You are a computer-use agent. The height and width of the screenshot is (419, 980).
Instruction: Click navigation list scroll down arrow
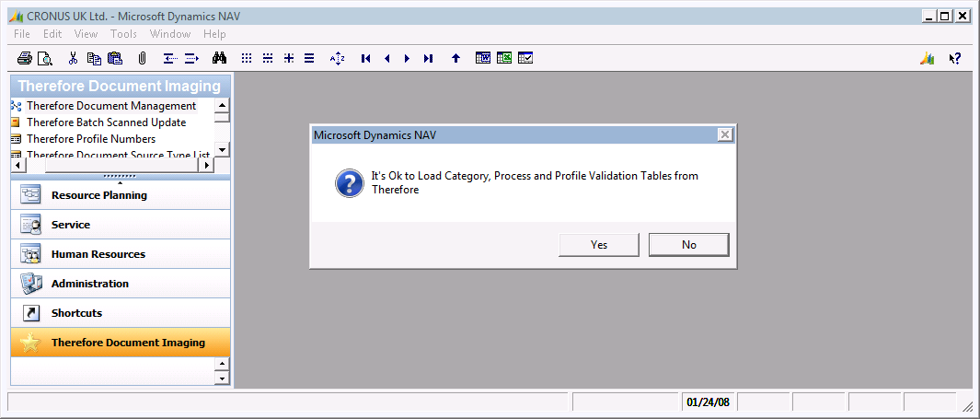point(222,149)
